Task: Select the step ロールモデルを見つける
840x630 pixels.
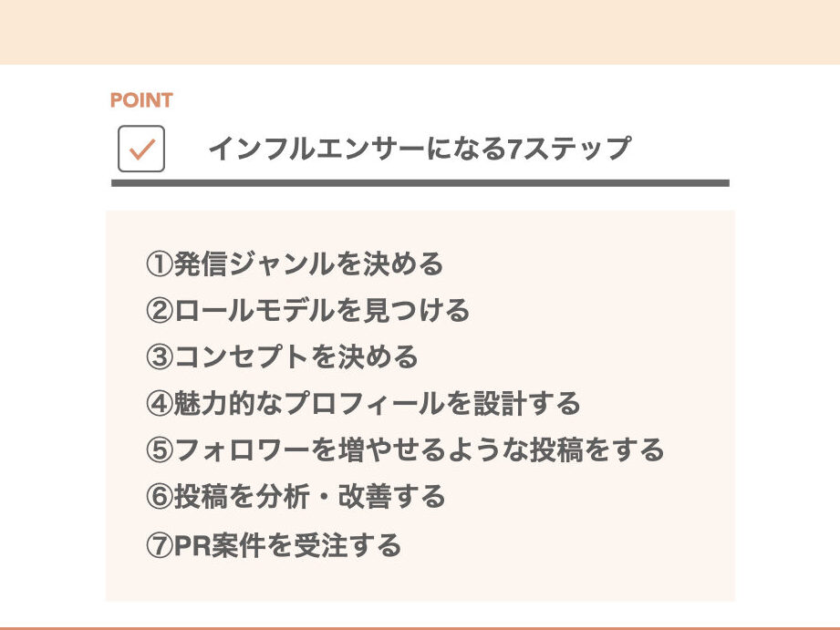Action: 321,311
